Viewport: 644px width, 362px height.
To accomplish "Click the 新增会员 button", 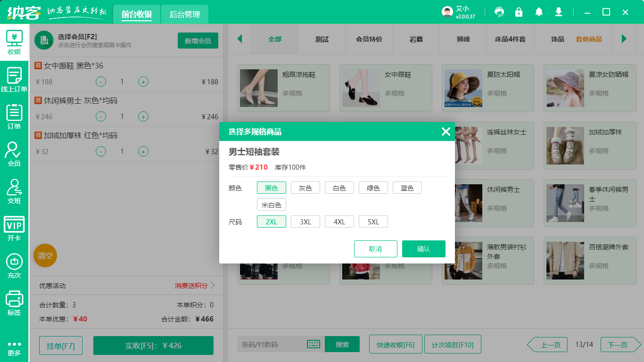I will pos(198,41).
